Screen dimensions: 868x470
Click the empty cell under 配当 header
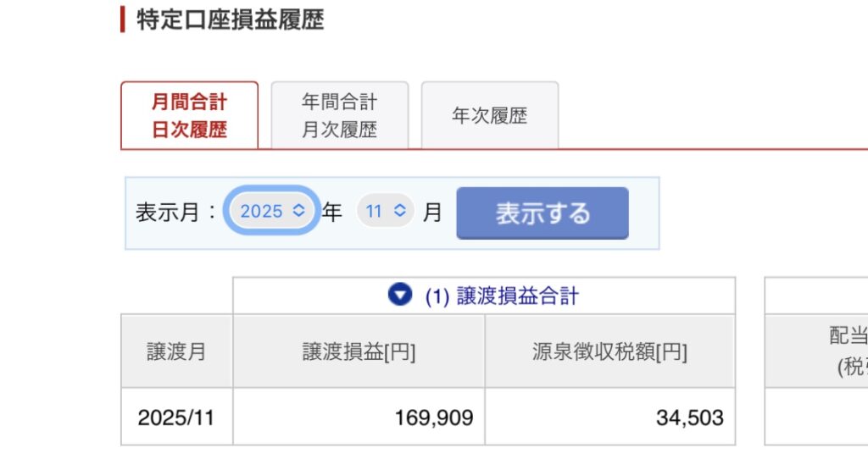tap(816, 417)
